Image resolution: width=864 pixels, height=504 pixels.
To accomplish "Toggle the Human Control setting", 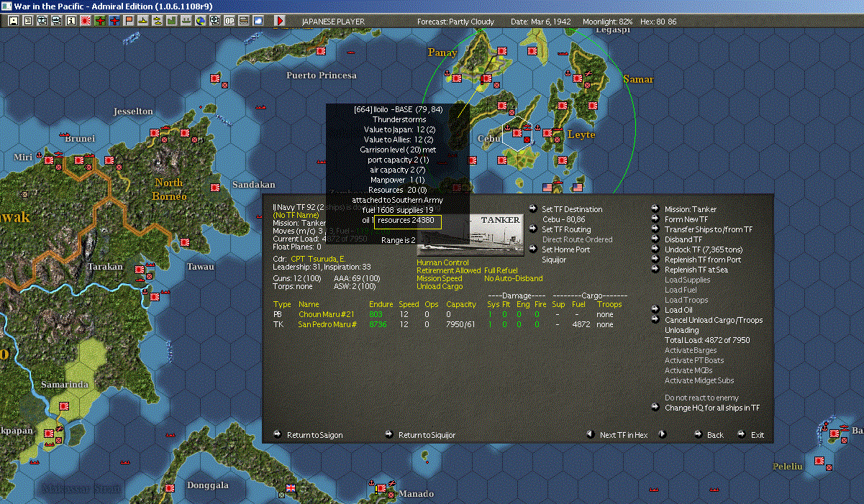I will click(x=442, y=263).
